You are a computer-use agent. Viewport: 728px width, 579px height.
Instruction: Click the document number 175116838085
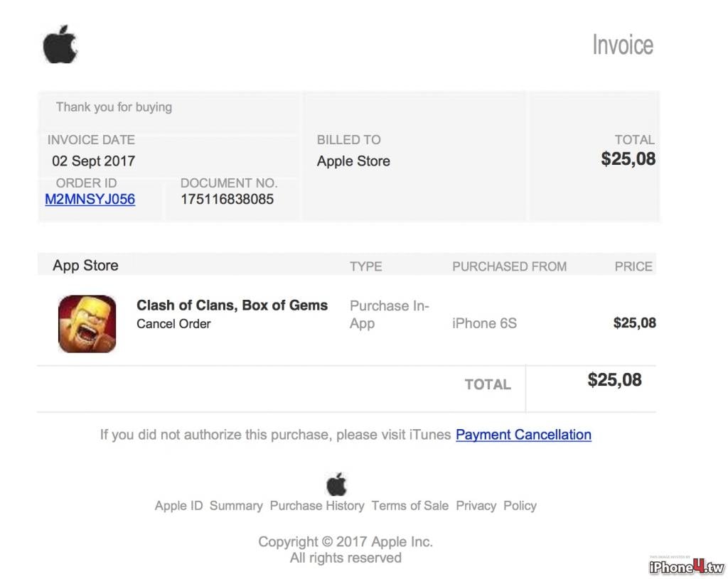(x=227, y=200)
